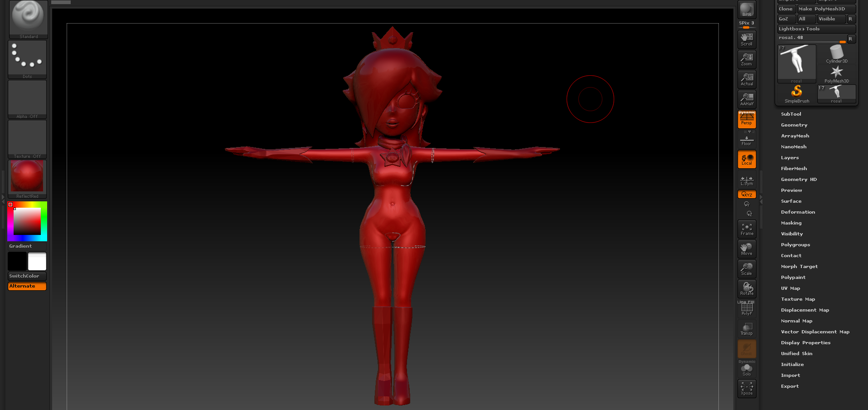Image resolution: width=868 pixels, height=410 pixels.
Task: Click the Frame mesh icon
Action: coord(747,229)
